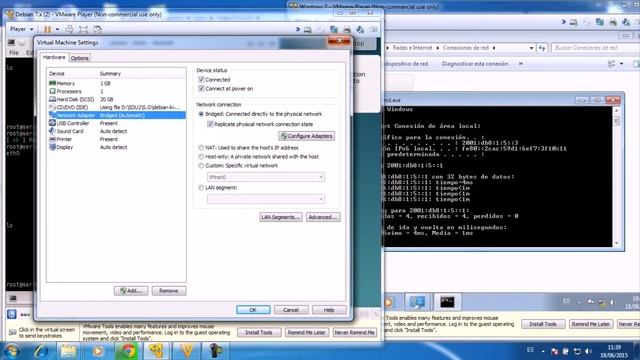The image size is (640, 360).
Task: Uncheck Replicate physical network connection state
Action: tap(210, 124)
